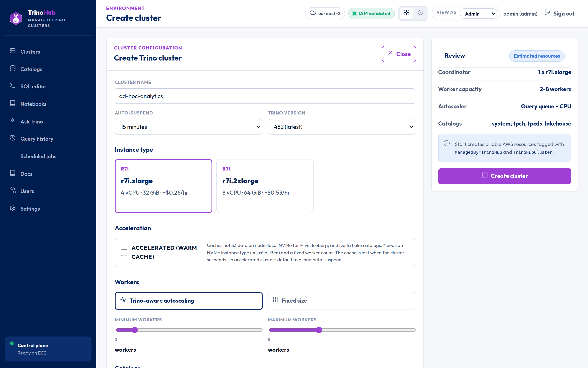588x368 pixels.
Task: Click the admin (admin) user label
Action: (520, 14)
